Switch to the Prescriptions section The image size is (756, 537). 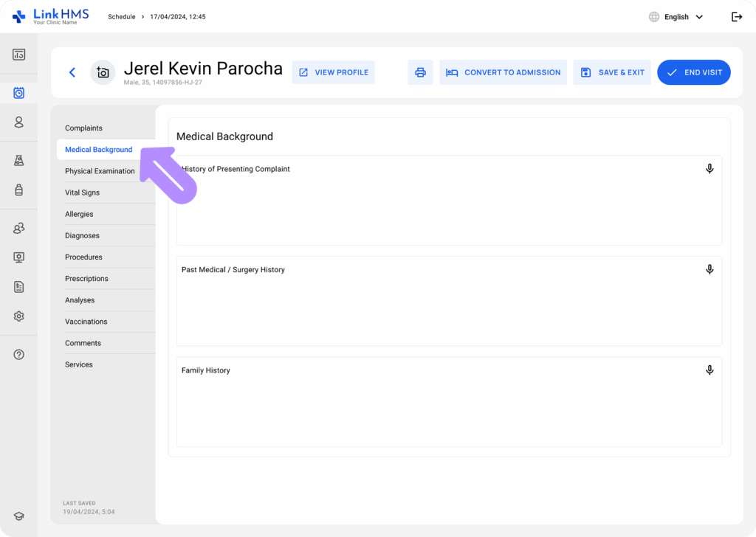(86, 279)
